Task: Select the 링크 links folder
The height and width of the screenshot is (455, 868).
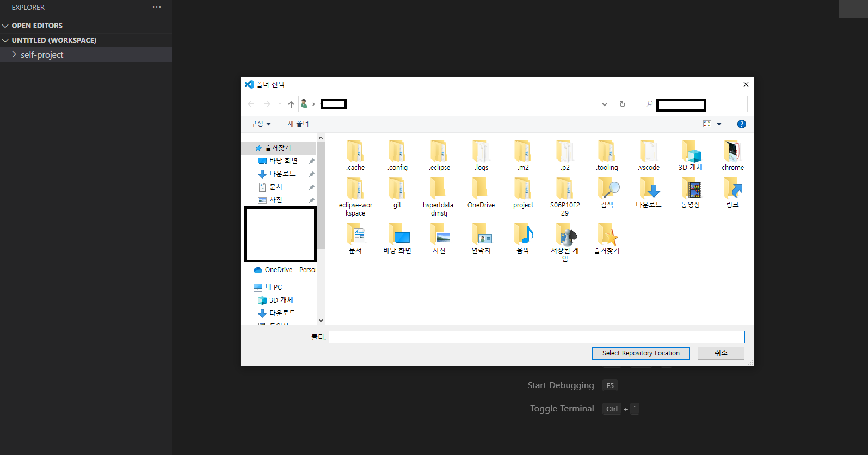Action: pos(732,193)
